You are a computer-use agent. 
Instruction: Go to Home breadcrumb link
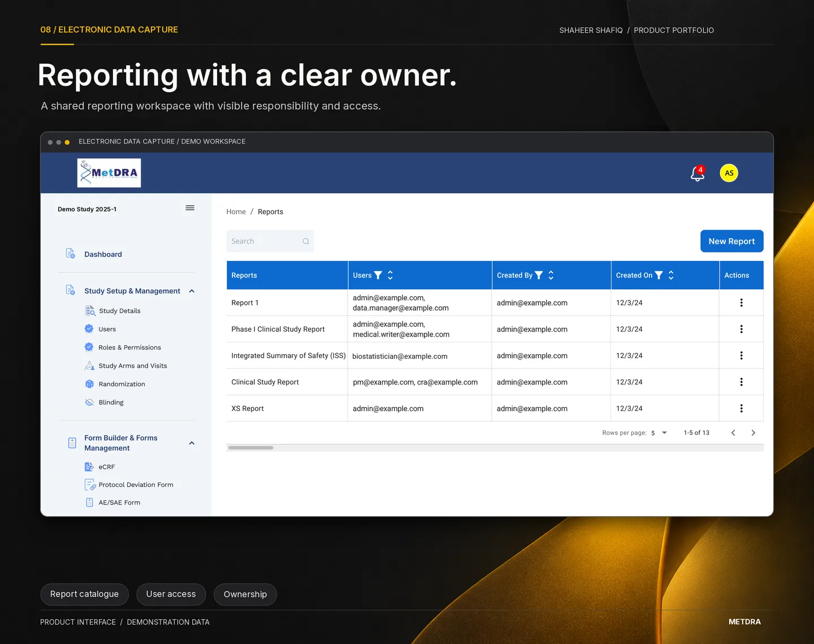tap(236, 212)
